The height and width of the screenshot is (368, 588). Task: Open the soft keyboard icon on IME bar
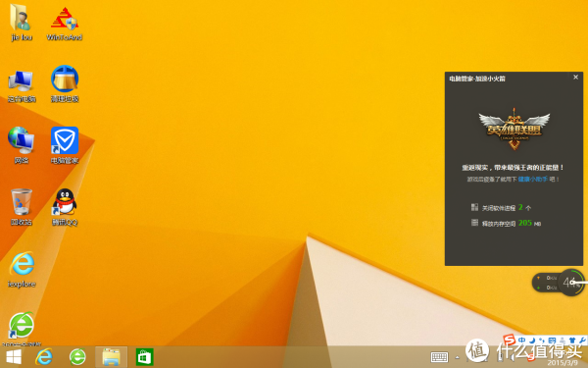[x=552, y=341]
